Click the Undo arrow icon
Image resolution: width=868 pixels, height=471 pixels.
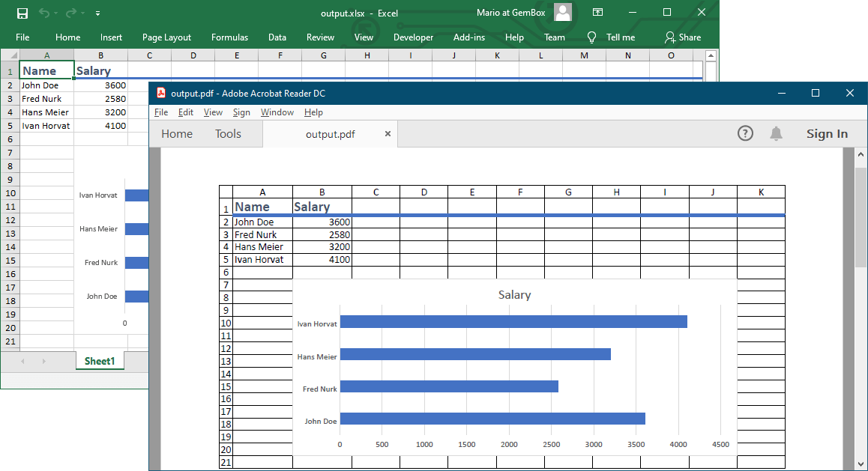tap(44, 13)
